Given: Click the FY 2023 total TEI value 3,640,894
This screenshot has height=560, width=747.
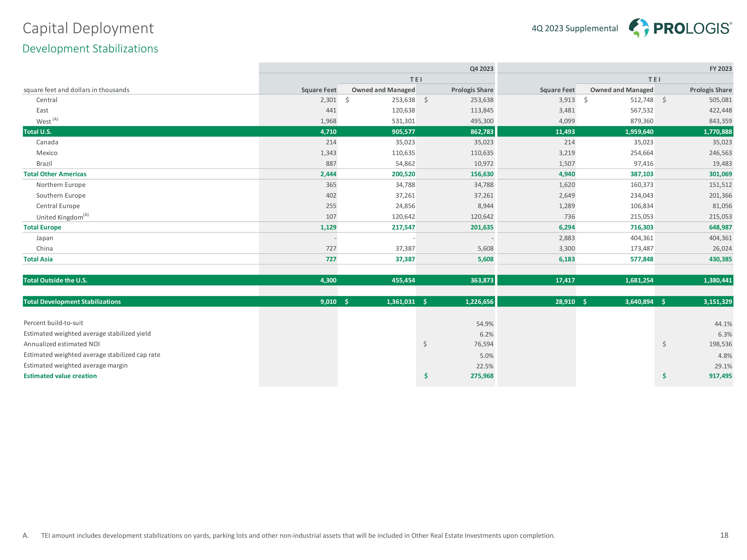Looking at the screenshot, I should point(639,302).
